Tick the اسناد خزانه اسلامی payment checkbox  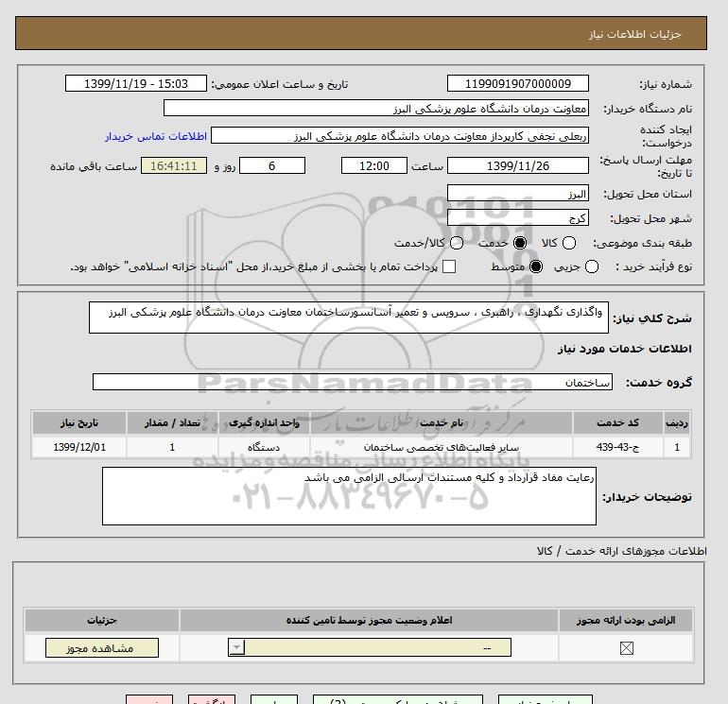tap(449, 266)
